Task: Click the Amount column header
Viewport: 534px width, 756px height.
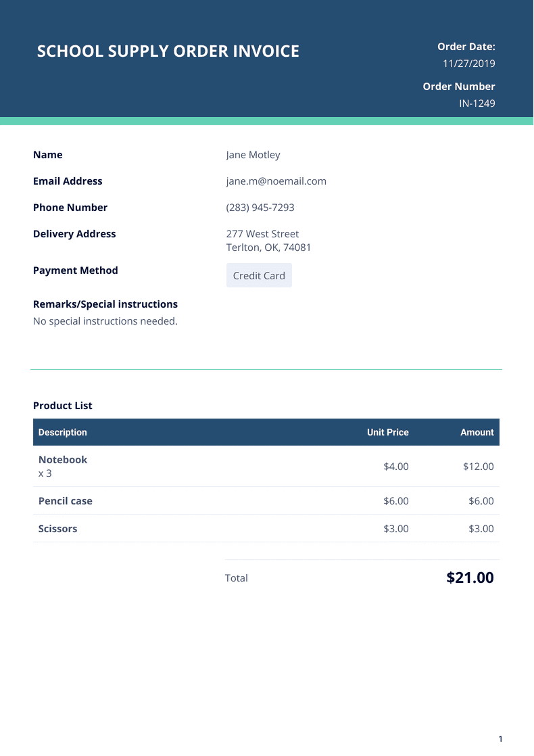Action: coord(477,432)
